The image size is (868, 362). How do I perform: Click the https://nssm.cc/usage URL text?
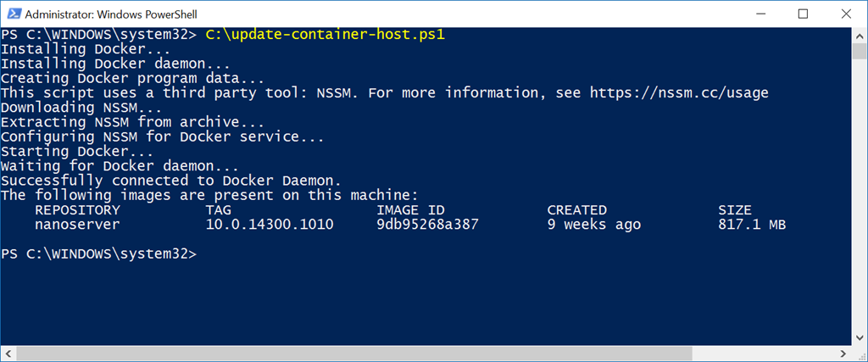click(x=679, y=92)
